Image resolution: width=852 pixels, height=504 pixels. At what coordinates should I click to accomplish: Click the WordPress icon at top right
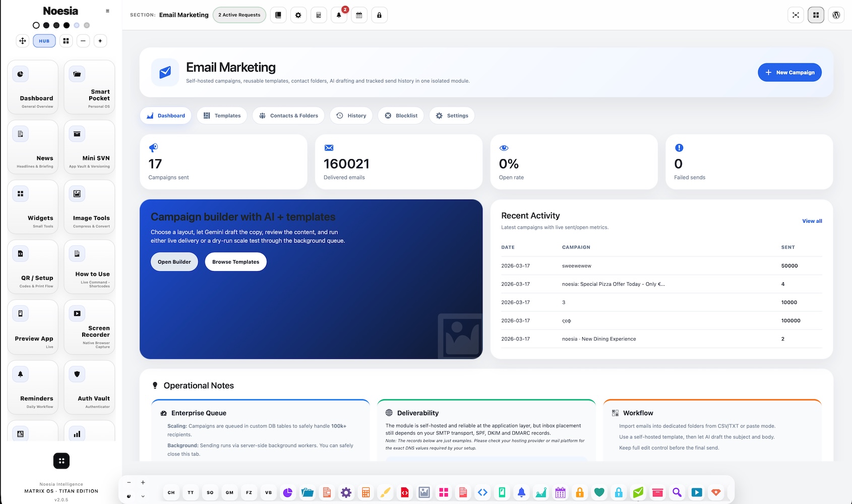(x=836, y=15)
